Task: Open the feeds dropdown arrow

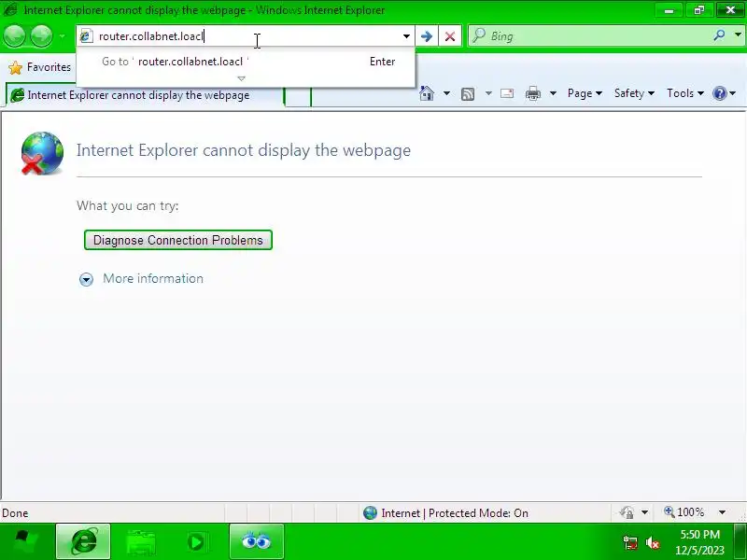Action: point(488,93)
